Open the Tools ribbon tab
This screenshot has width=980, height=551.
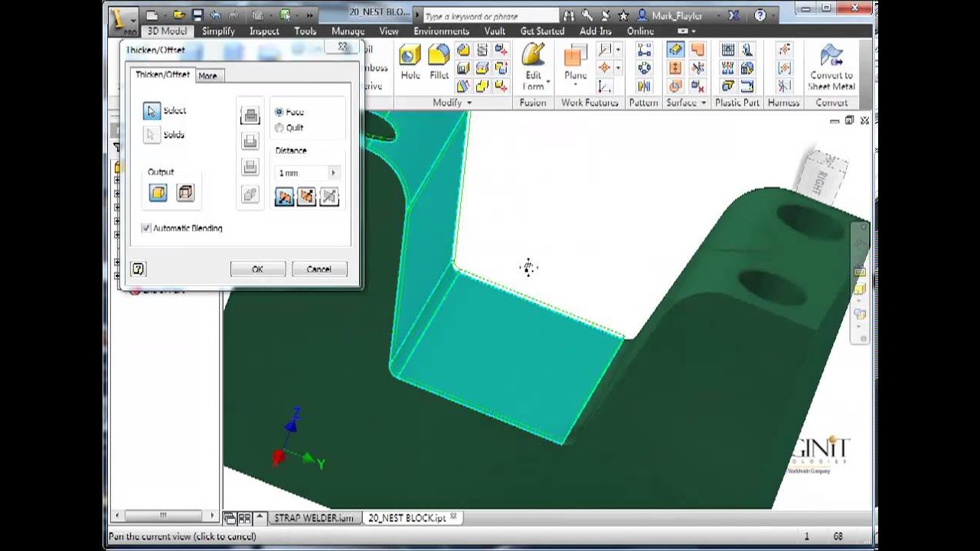[x=305, y=31]
